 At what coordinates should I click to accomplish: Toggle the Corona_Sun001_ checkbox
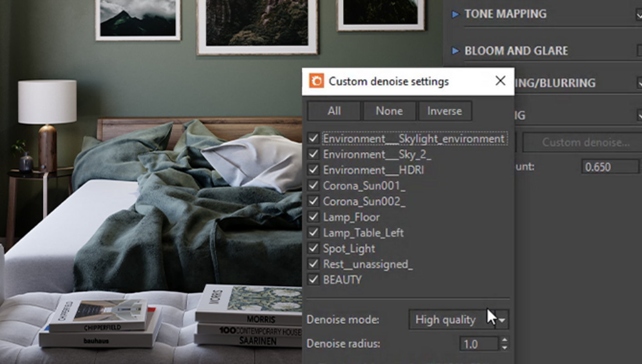pyautogui.click(x=313, y=186)
